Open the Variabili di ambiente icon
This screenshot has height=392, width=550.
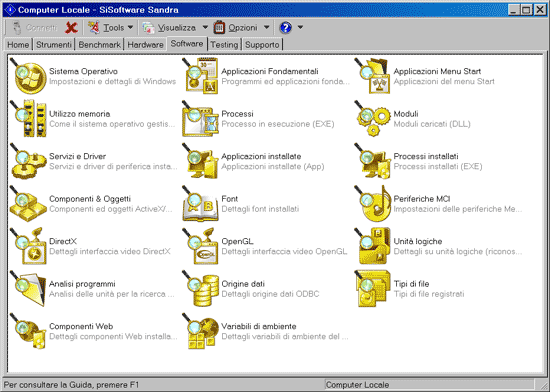(200, 331)
